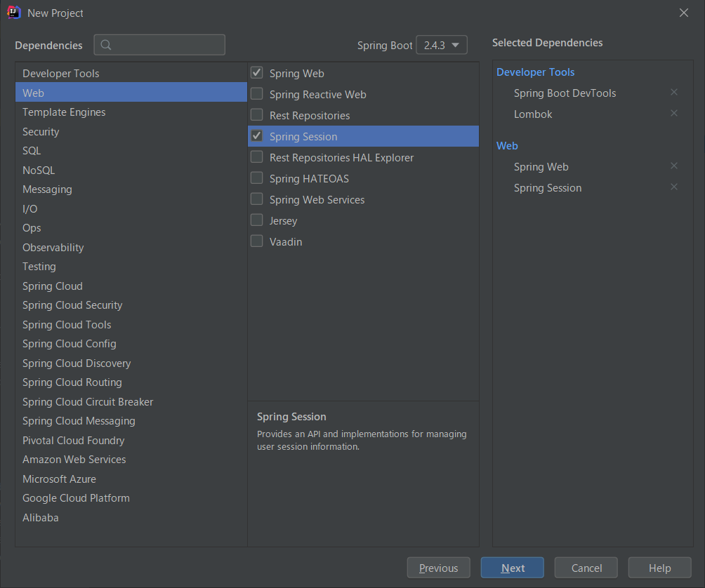
Task: Remove Spring Web from selected dependencies
Action: coord(674,166)
